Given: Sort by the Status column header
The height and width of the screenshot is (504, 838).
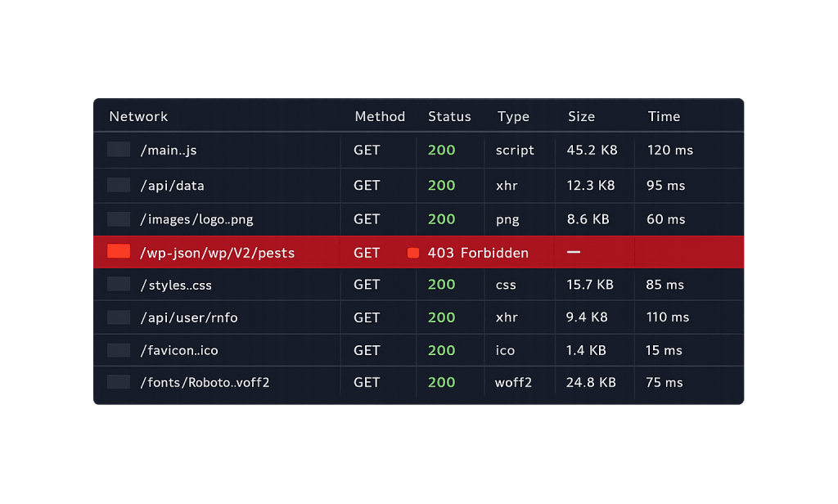Looking at the screenshot, I should [449, 116].
